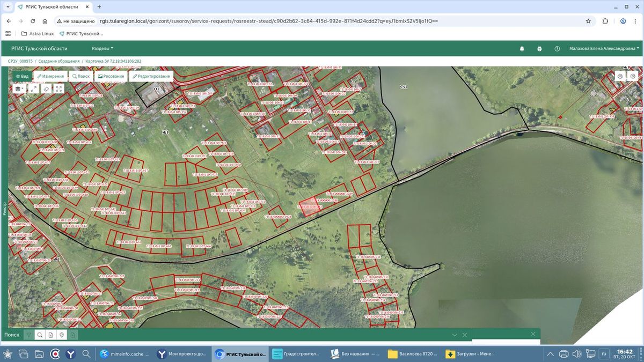Viewport: 644px width, 362px height.
Task: Open the tab search dropdown arrow
Action: (x=8, y=6)
